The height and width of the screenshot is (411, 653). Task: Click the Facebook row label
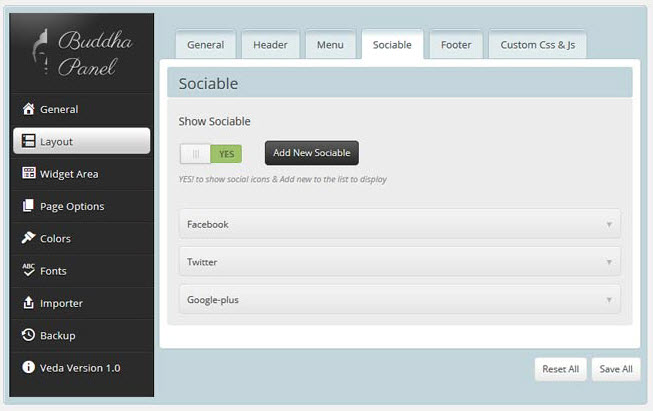(207, 224)
